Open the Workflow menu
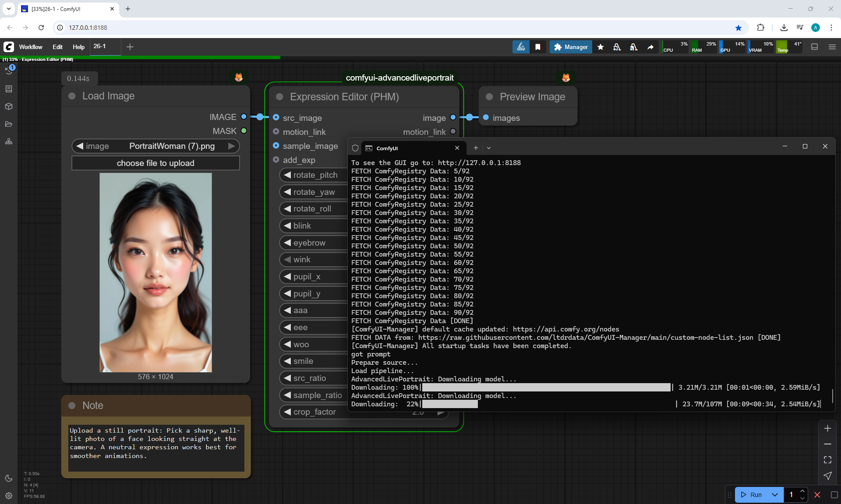This screenshot has width=841, height=504. [x=31, y=47]
